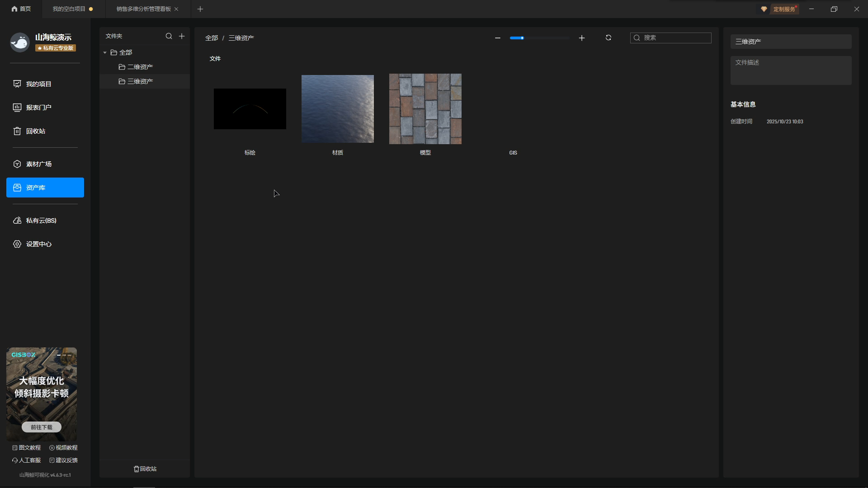Zoom out thumbnails with minus icon
The image size is (868, 488).
(x=498, y=38)
